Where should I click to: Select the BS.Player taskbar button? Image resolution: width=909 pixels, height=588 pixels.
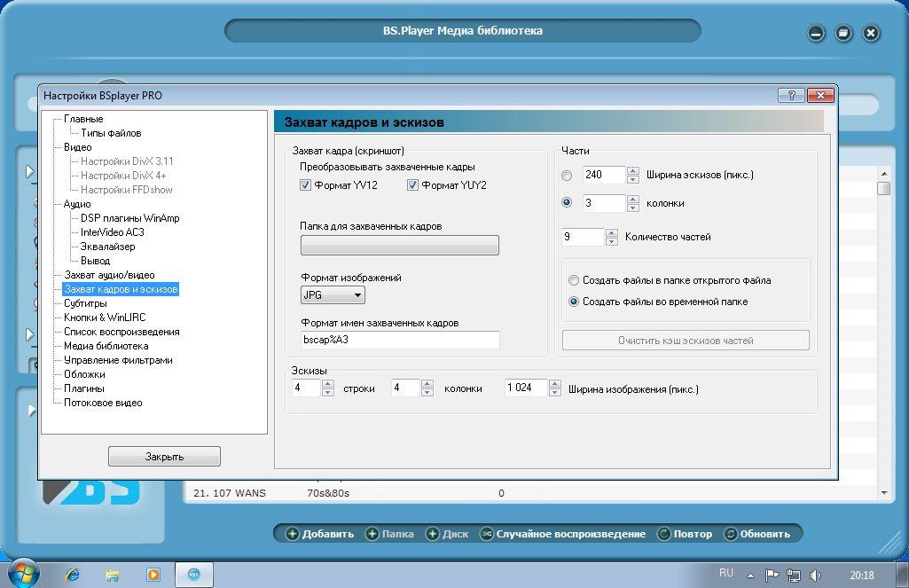pos(194,575)
